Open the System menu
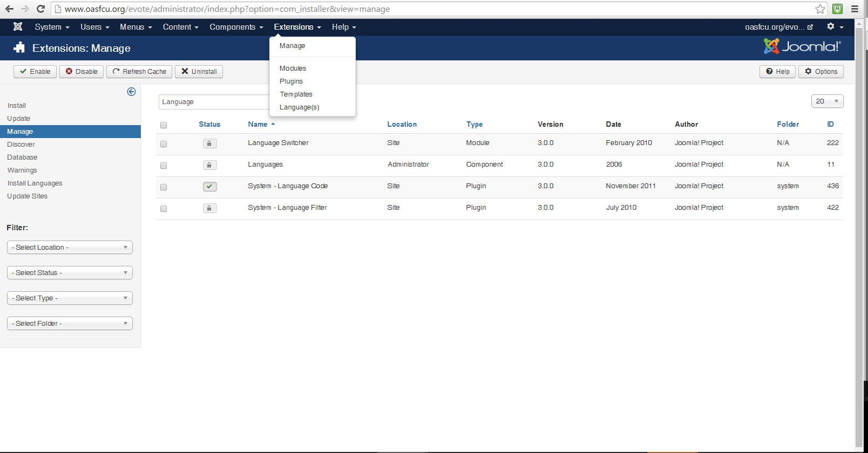This screenshot has height=453, width=868. [x=52, y=27]
